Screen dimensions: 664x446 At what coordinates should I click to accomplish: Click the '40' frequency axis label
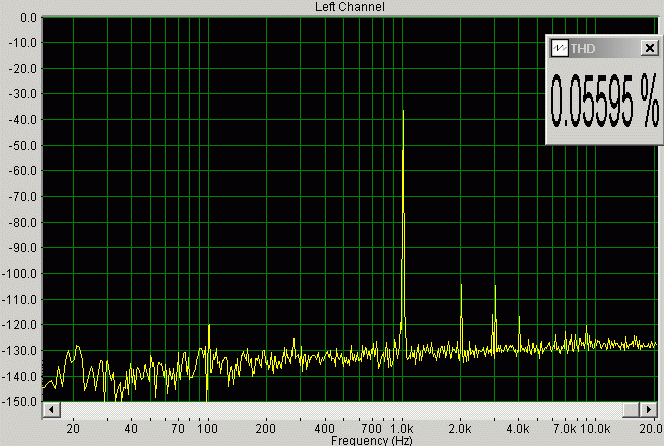(131, 429)
